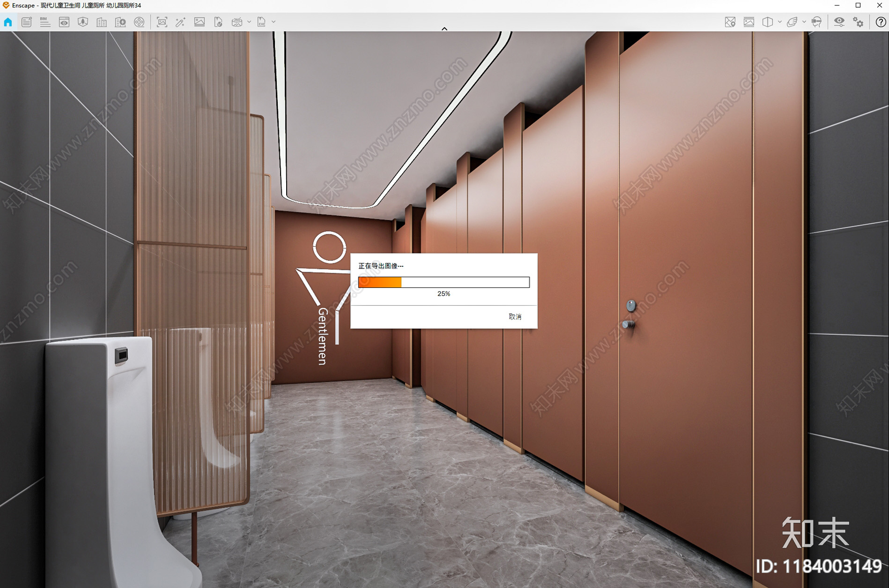The height and width of the screenshot is (588, 889).
Task: Click the projection view box icon
Action: (x=768, y=22)
